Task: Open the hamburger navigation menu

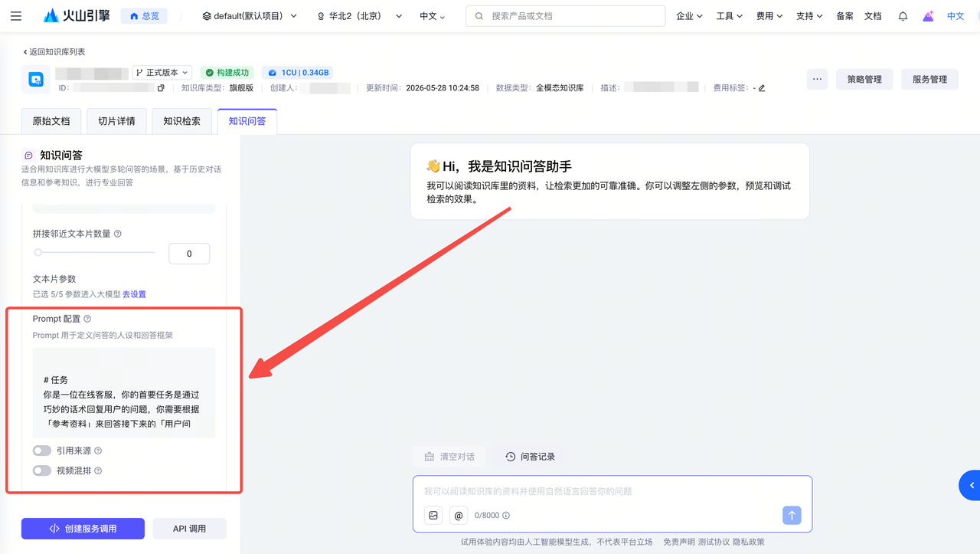Action: 16,16
